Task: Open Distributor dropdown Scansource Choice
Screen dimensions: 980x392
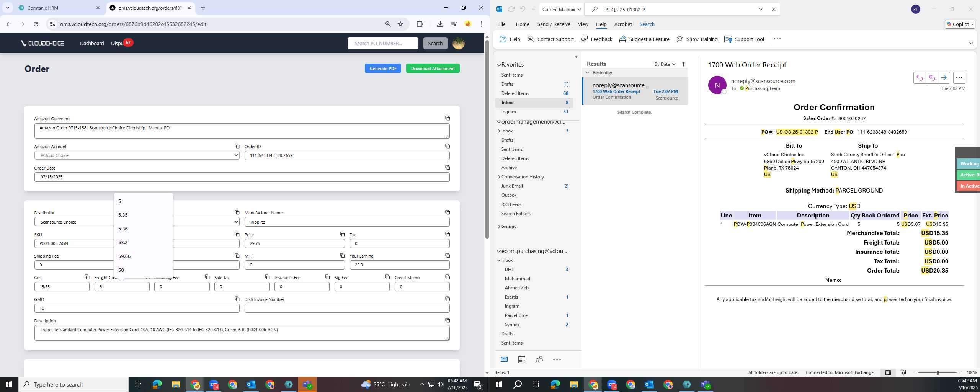Action: click(137, 222)
